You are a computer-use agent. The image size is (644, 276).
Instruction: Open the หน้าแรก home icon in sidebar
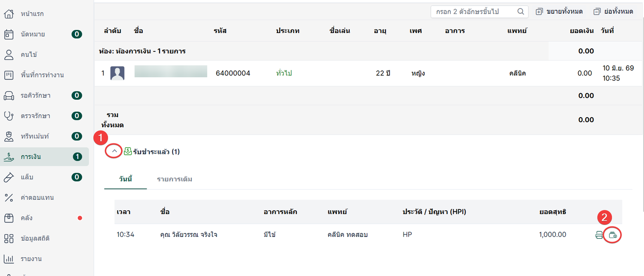[x=9, y=14]
